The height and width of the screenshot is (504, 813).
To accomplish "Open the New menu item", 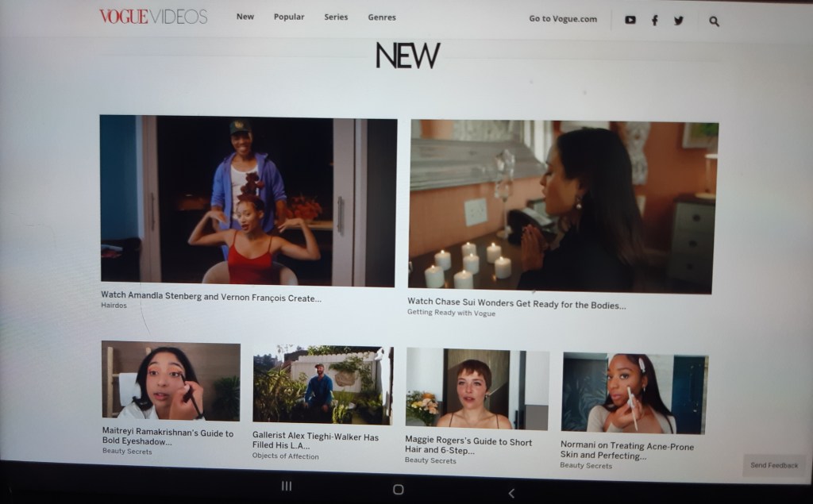I will [245, 17].
